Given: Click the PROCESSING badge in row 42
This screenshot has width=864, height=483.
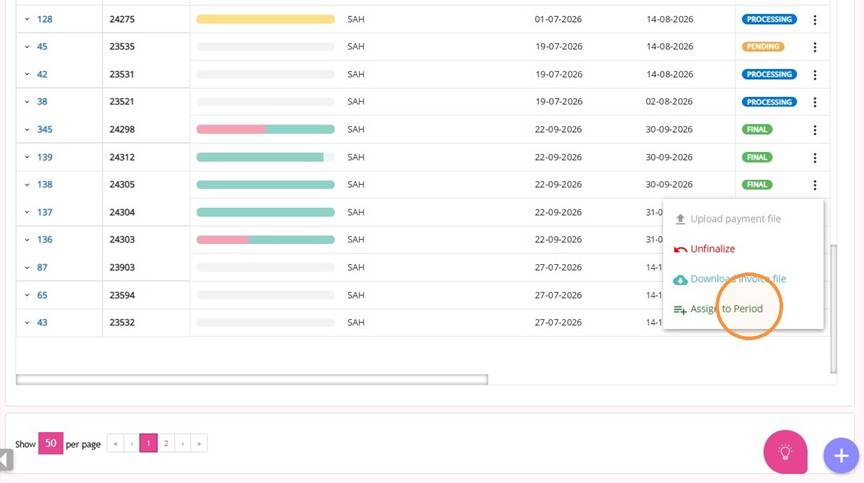Looking at the screenshot, I should pyautogui.click(x=769, y=74).
